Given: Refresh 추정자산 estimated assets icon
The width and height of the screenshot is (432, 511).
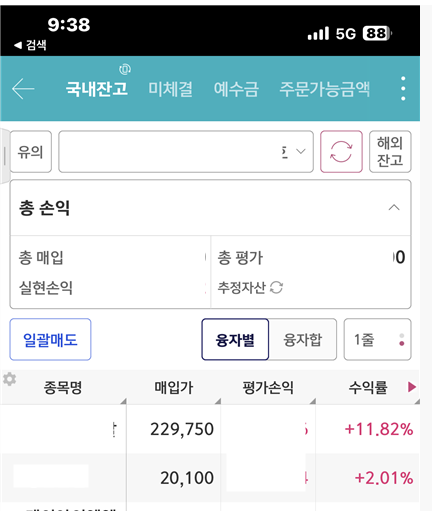Looking at the screenshot, I should click(276, 287).
